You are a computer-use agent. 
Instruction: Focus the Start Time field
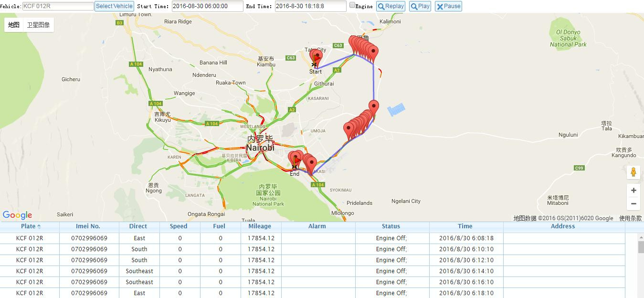click(207, 6)
